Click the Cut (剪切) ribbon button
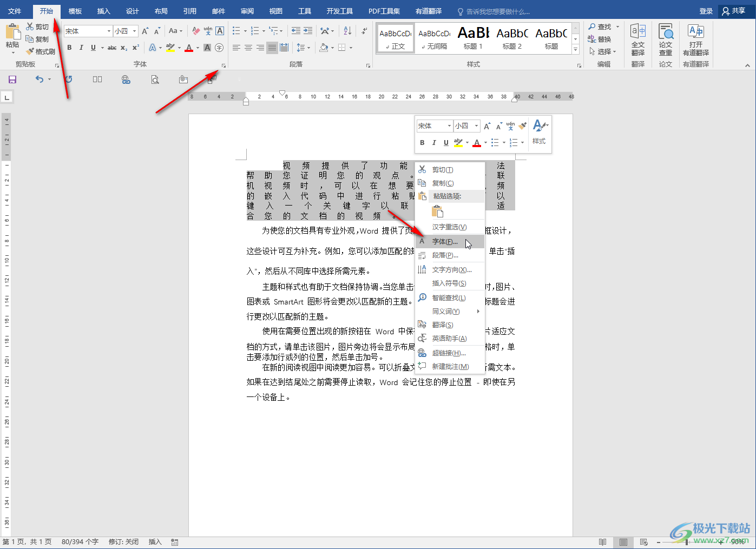 (x=37, y=27)
